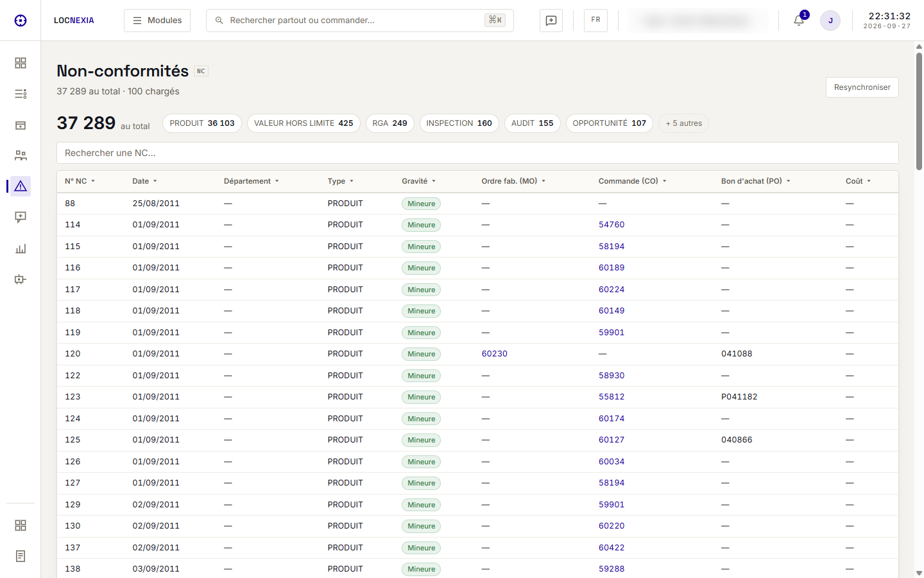Open the task list icon in sidebar
This screenshot has height=578, width=924.
21,94
